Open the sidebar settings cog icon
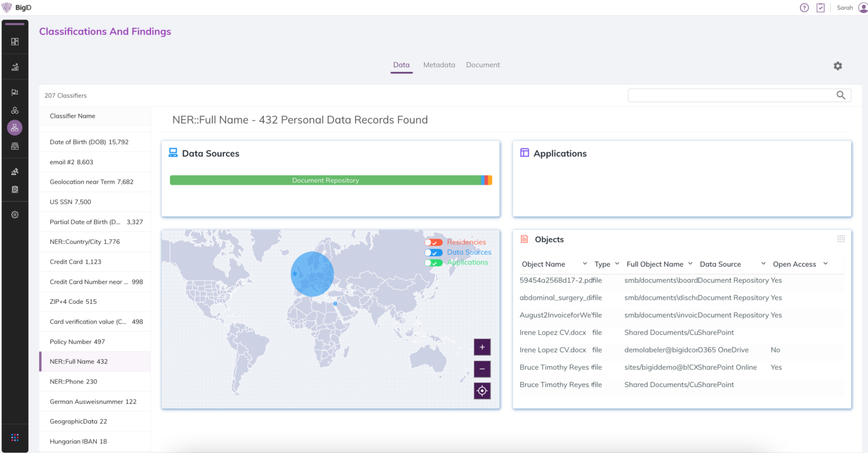This screenshot has width=868, height=453. pos(15,215)
